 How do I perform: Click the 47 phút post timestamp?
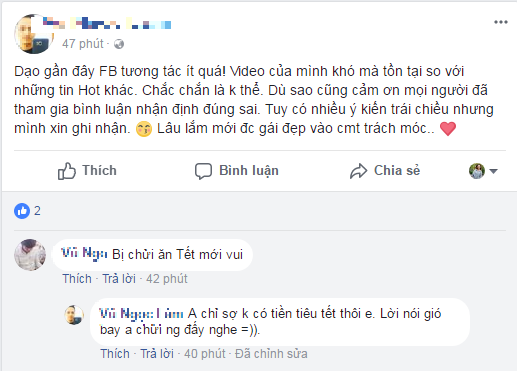pyautogui.click(x=83, y=44)
